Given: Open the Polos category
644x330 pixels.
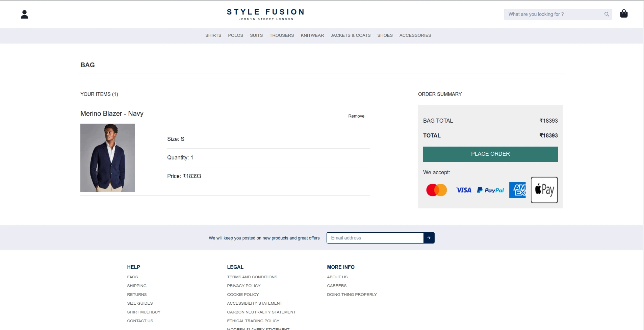Looking at the screenshot, I should tap(235, 35).
